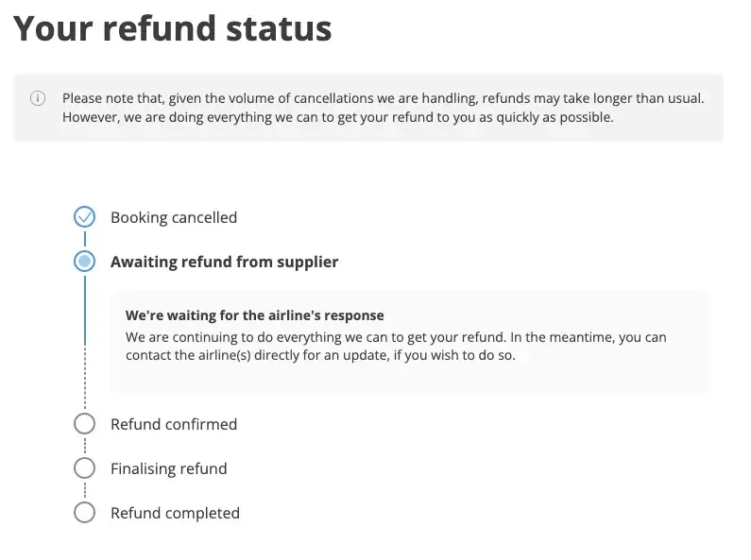Viewport: 751px width, 560px height.
Task: Click the 'Refund confirmed' step label
Action: (174, 424)
